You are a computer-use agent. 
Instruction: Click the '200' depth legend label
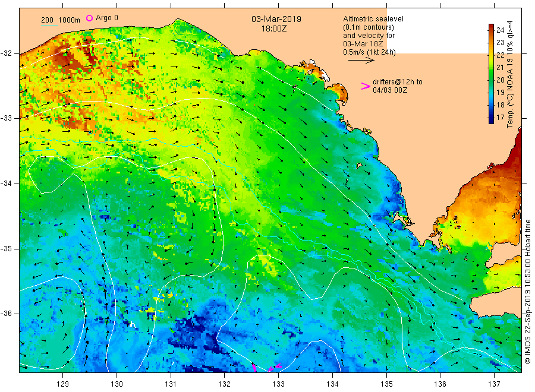click(47, 20)
